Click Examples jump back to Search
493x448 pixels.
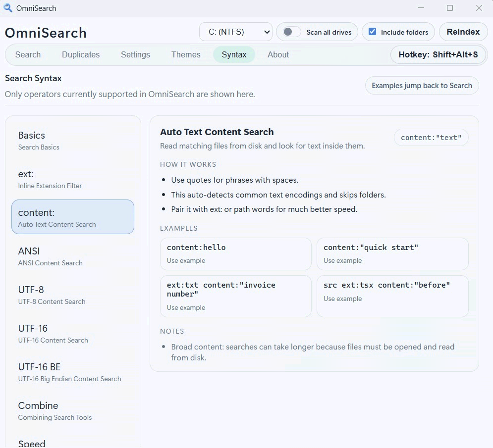(422, 85)
